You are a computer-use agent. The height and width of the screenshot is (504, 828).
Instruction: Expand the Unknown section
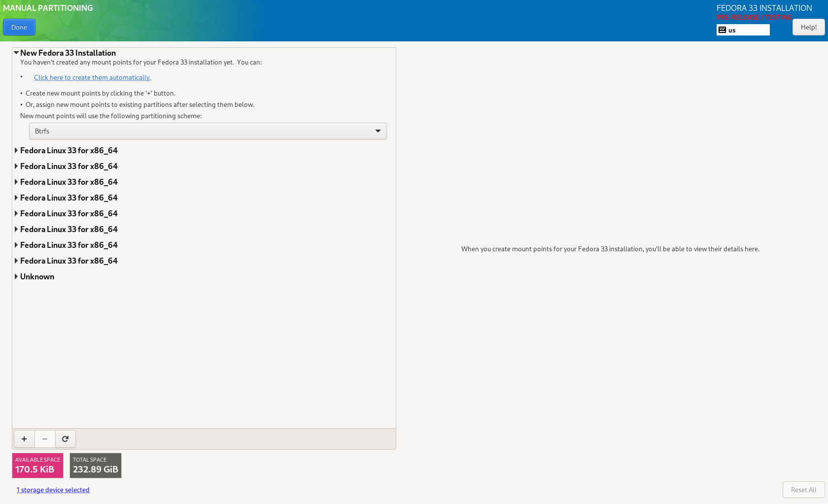tap(16, 276)
